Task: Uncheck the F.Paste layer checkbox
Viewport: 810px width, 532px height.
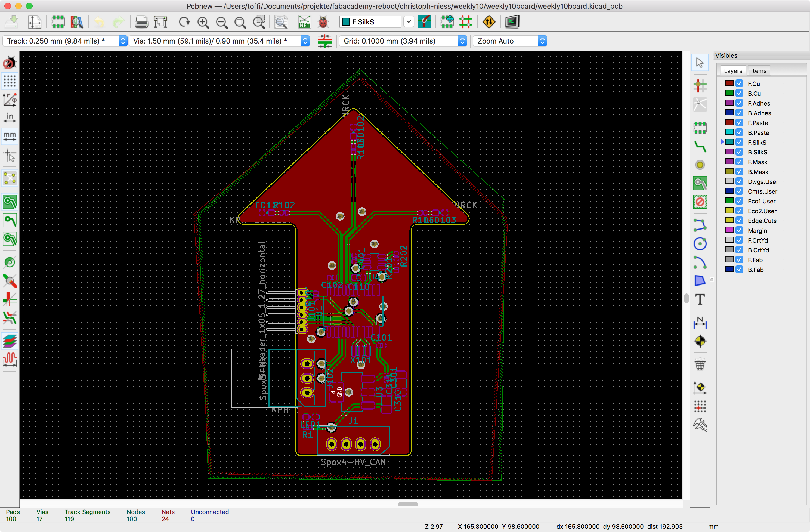Action: 739,123
